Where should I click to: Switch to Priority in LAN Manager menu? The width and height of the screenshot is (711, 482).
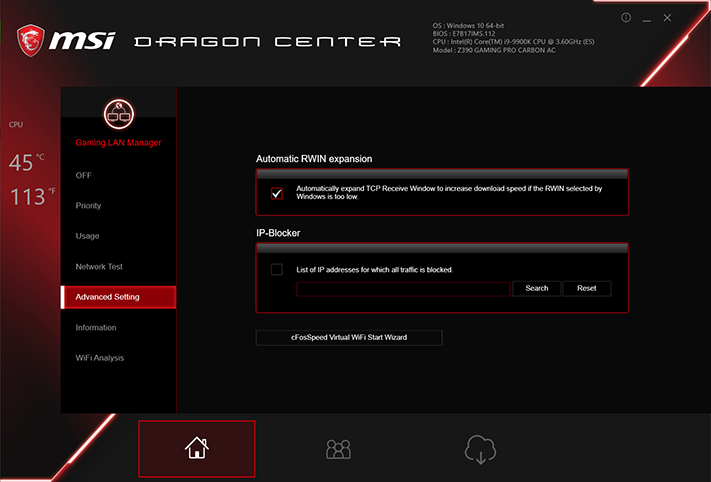88,206
